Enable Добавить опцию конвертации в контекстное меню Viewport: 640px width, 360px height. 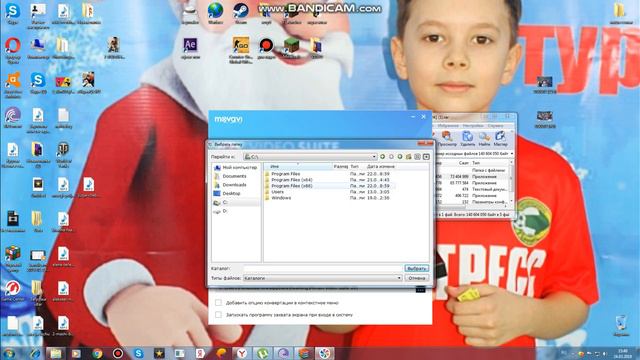point(218,303)
